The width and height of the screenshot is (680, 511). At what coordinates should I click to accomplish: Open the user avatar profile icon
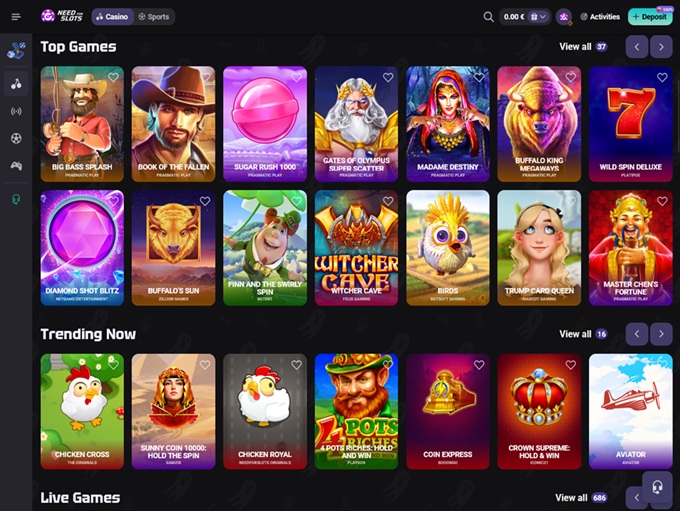564,17
